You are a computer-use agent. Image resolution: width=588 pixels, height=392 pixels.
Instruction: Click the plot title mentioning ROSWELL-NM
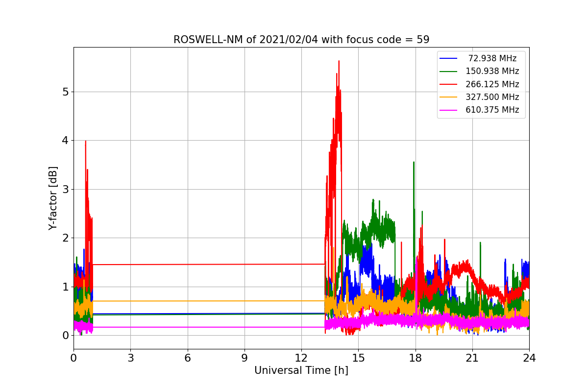pyautogui.click(x=301, y=40)
